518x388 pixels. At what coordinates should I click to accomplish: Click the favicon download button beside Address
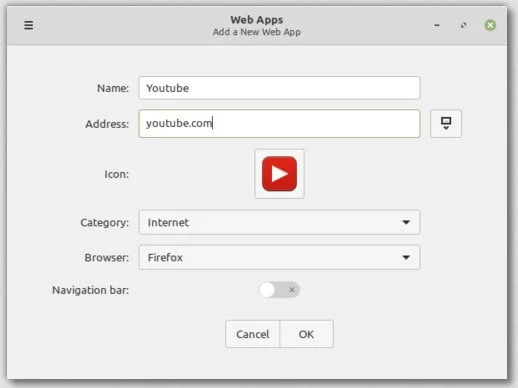pos(446,123)
